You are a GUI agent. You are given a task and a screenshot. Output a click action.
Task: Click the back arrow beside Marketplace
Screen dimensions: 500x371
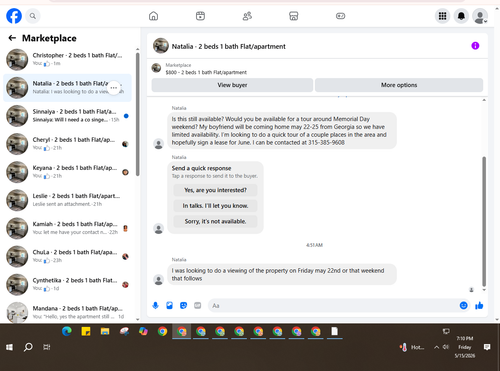12,38
